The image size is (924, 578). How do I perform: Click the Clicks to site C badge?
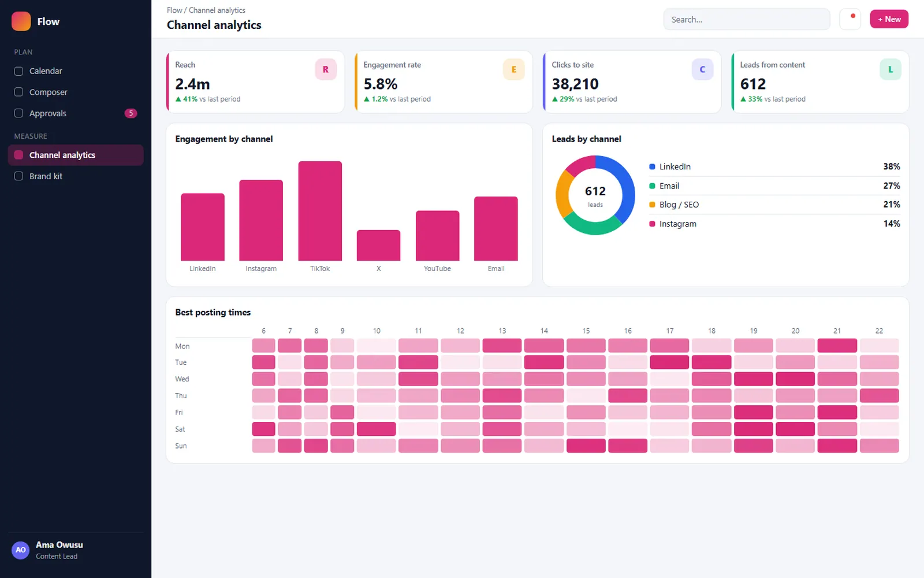coord(702,69)
